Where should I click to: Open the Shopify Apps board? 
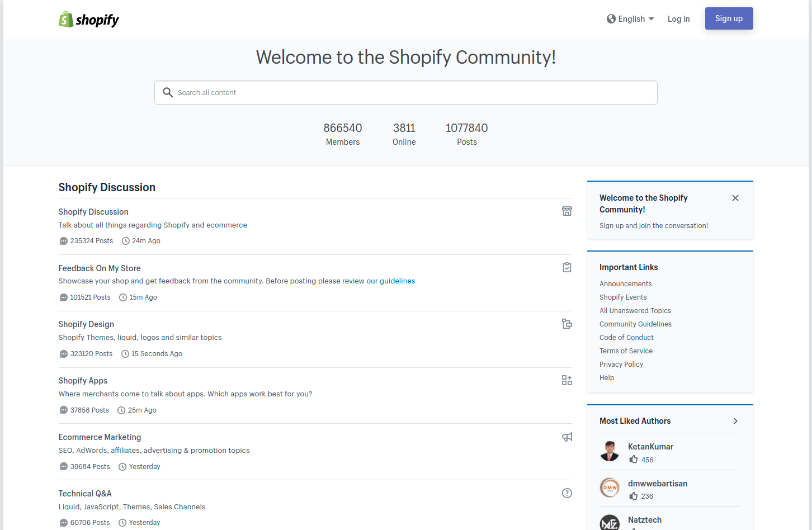(83, 381)
